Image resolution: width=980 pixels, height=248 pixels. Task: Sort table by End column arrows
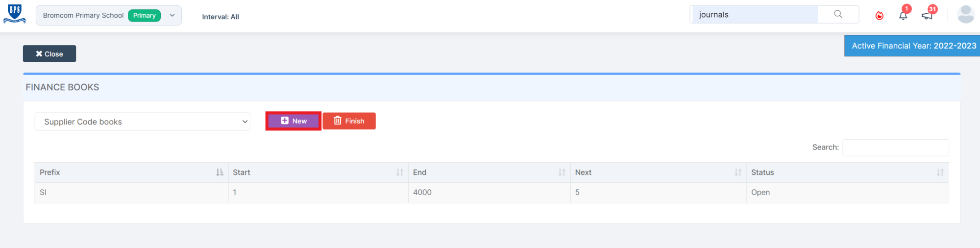click(562, 173)
